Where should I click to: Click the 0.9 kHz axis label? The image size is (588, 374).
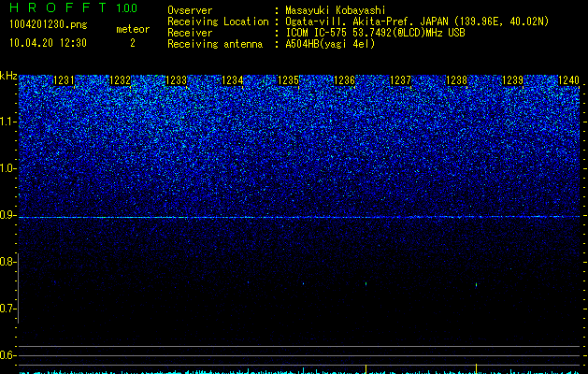pos(7,215)
